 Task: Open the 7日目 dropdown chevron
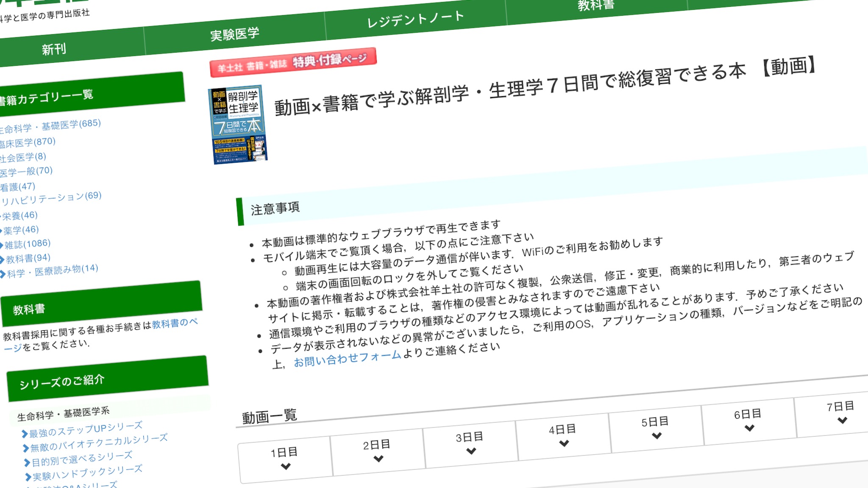pyautogui.click(x=842, y=421)
